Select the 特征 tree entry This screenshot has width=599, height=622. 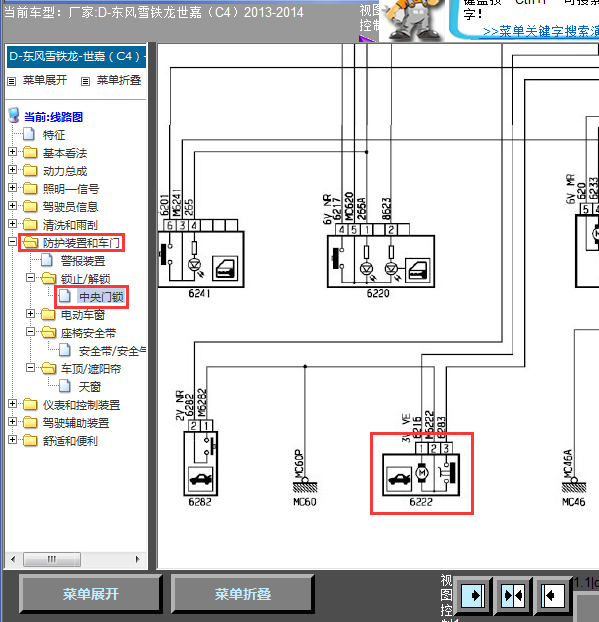pos(54,135)
